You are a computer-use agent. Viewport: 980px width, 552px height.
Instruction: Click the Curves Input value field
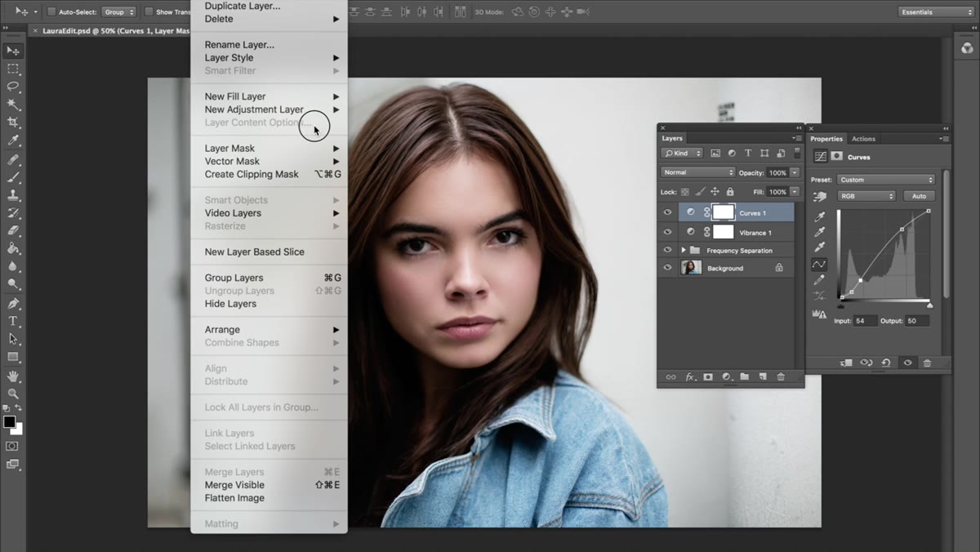[865, 321]
